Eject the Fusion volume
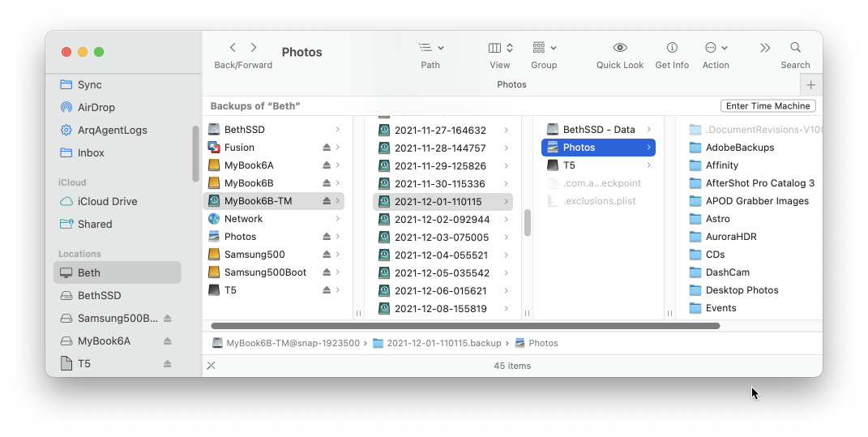 coord(327,148)
